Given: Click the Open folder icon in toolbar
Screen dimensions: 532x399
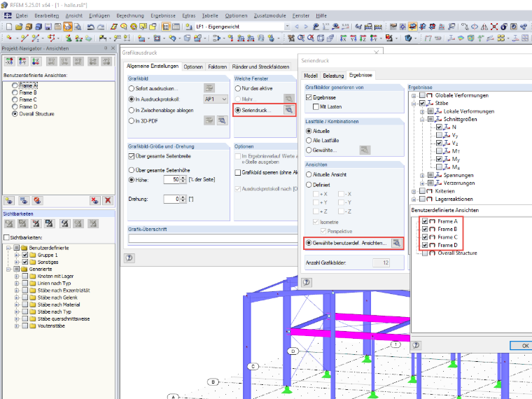Looking at the screenshot, I should pos(19,27).
